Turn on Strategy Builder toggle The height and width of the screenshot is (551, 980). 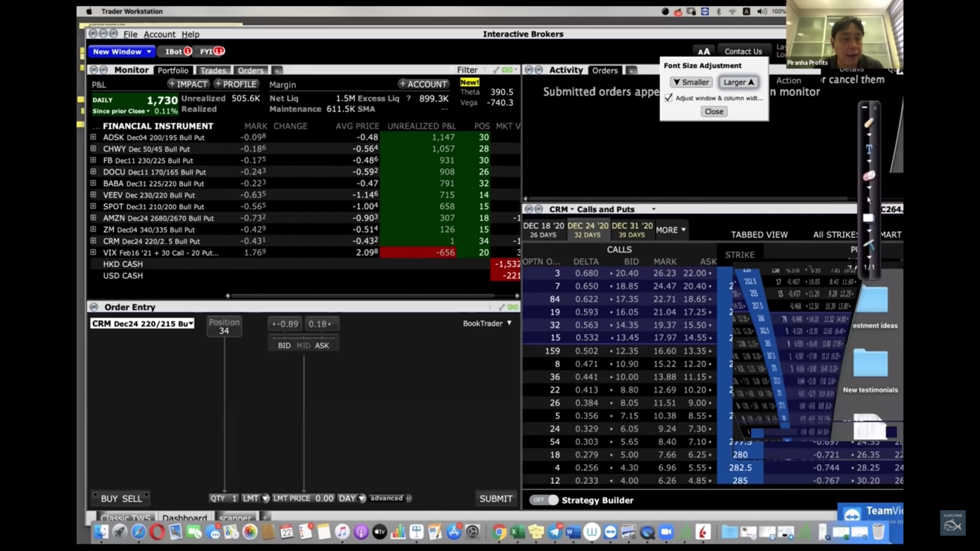tap(544, 500)
